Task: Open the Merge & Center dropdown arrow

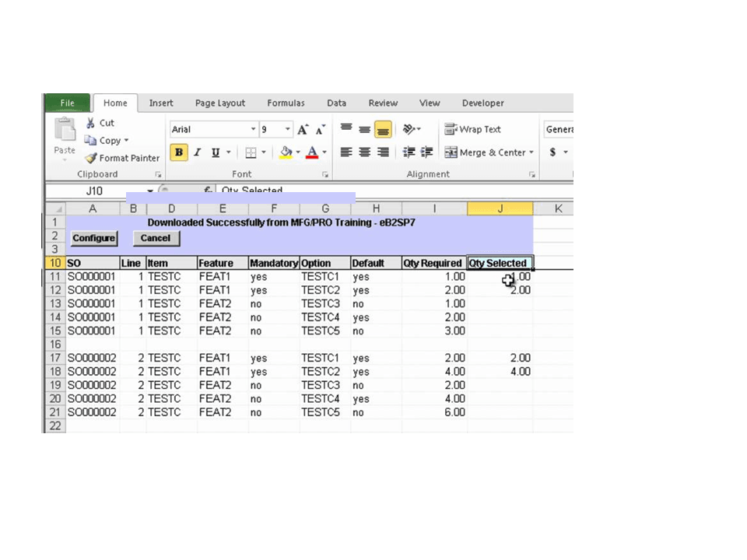Action: [531, 152]
